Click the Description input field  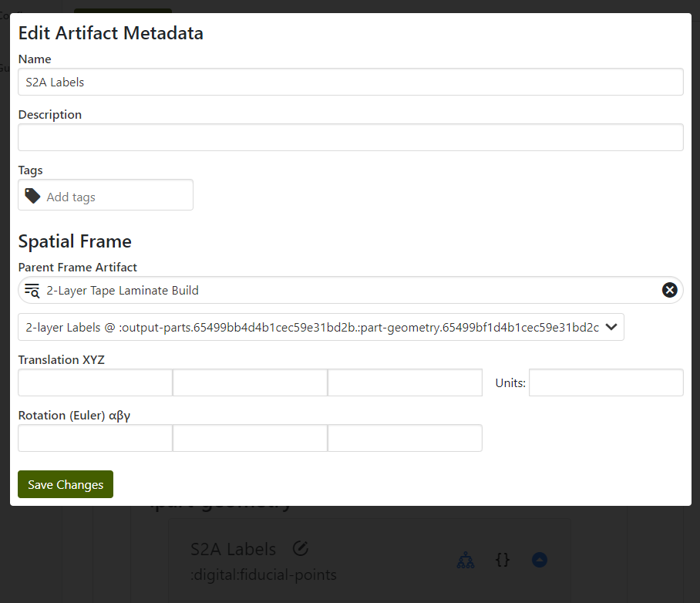(351, 137)
